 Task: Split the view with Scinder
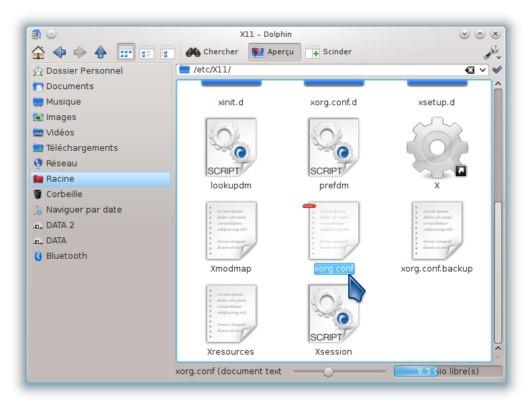329,52
